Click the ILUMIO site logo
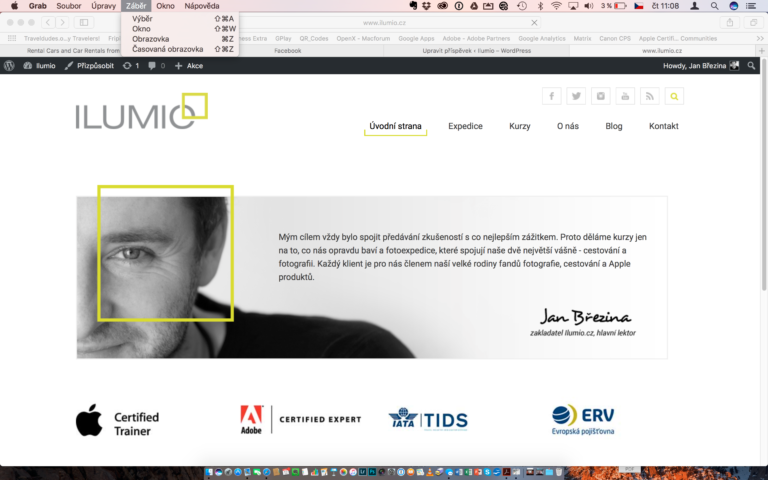The width and height of the screenshot is (768, 480). point(140,112)
